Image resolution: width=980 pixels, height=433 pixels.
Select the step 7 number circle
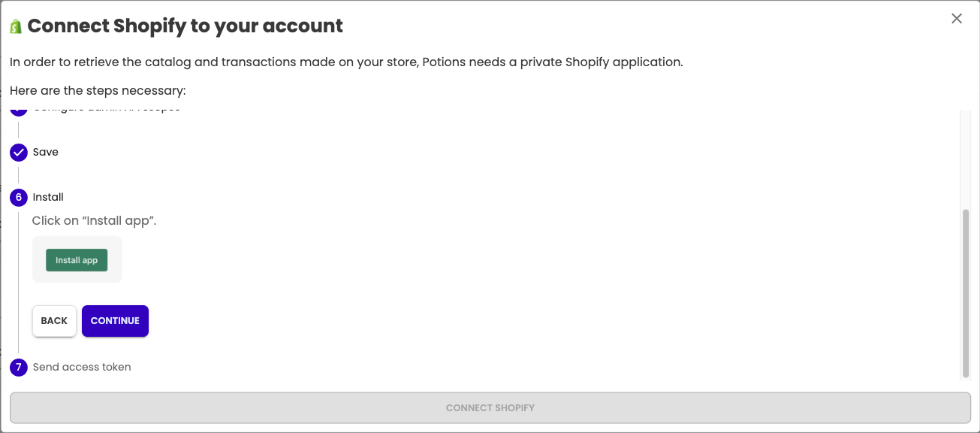click(x=19, y=368)
